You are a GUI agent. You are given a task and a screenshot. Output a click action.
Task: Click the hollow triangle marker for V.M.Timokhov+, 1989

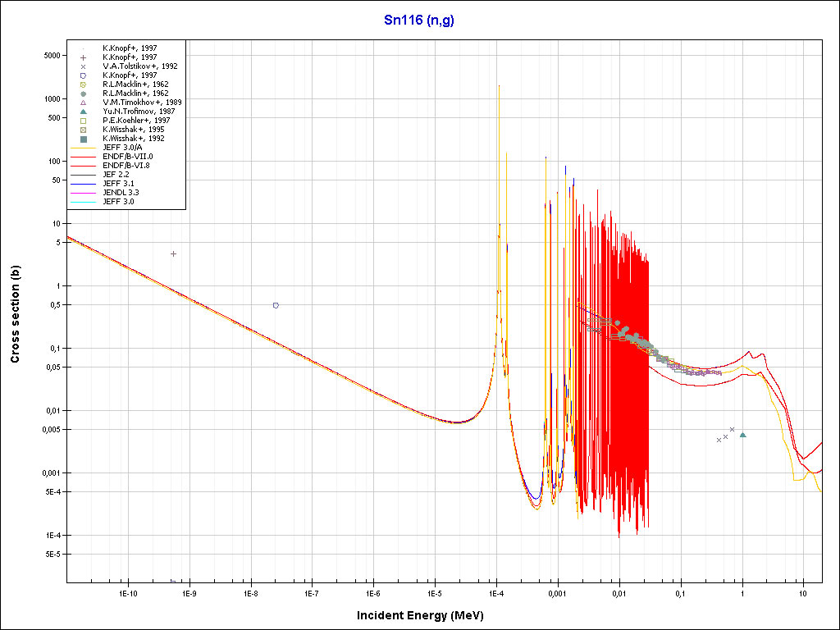click(83, 103)
